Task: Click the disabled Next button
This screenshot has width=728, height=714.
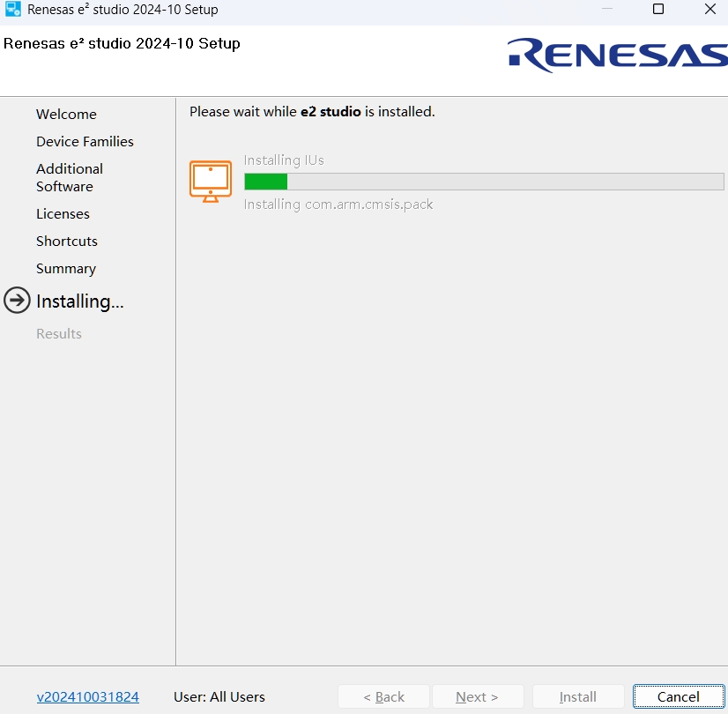Action: pos(478,696)
